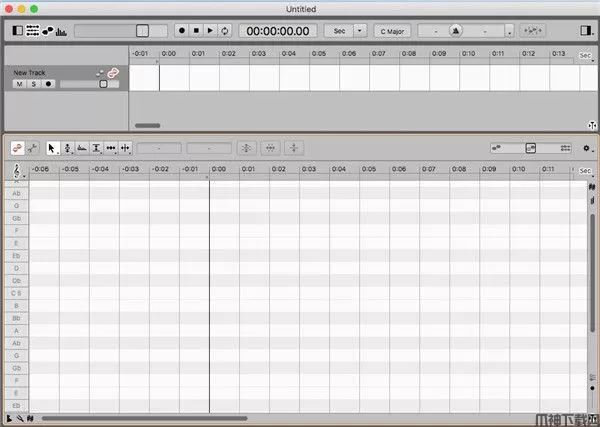This screenshot has width=600, height=427.
Task: Select the Timing tool
Action: point(111,148)
